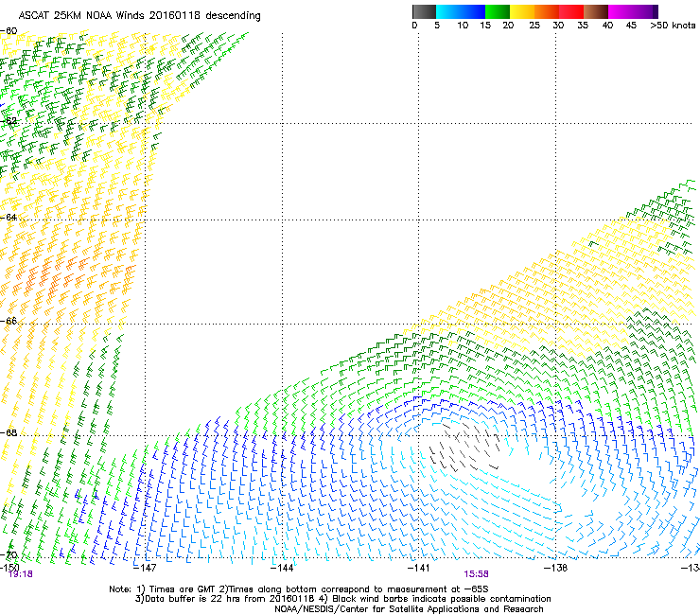Click the legend label 20
Screen dimensions: 700x615
(508, 26)
